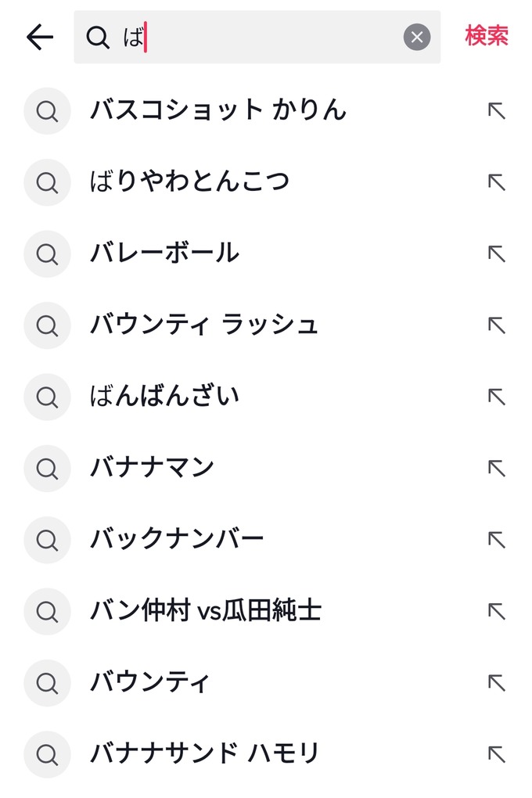Open バナナサンド ハモリ suggestion
532x798 pixels.
tap(205, 753)
